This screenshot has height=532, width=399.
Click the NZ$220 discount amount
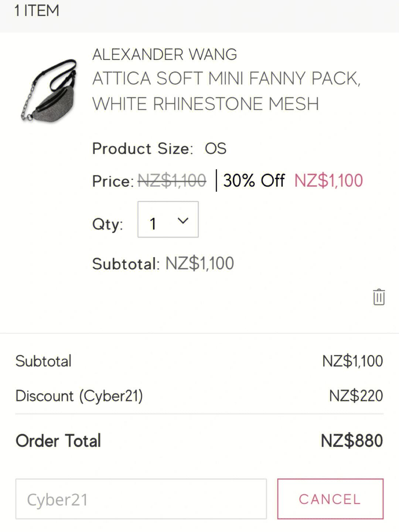[356, 396]
